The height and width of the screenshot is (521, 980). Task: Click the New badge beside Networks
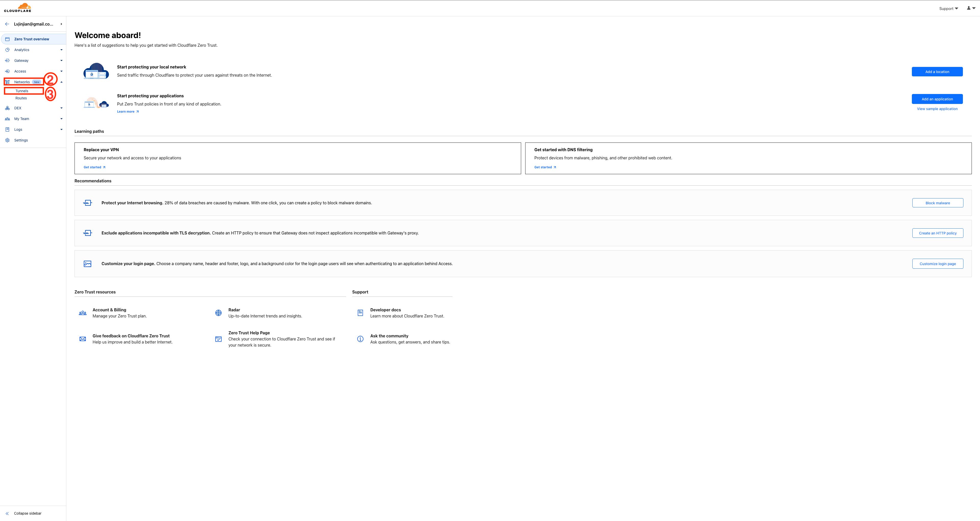tap(36, 82)
